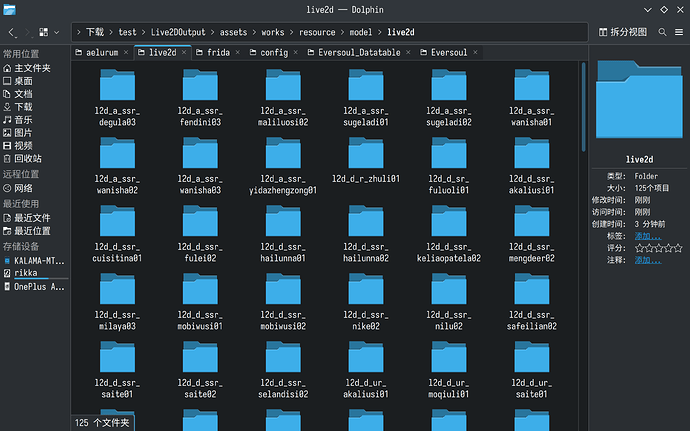Select folder l2d_d_ur_moqiuli01

pyautogui.click(x=449, y=370)
